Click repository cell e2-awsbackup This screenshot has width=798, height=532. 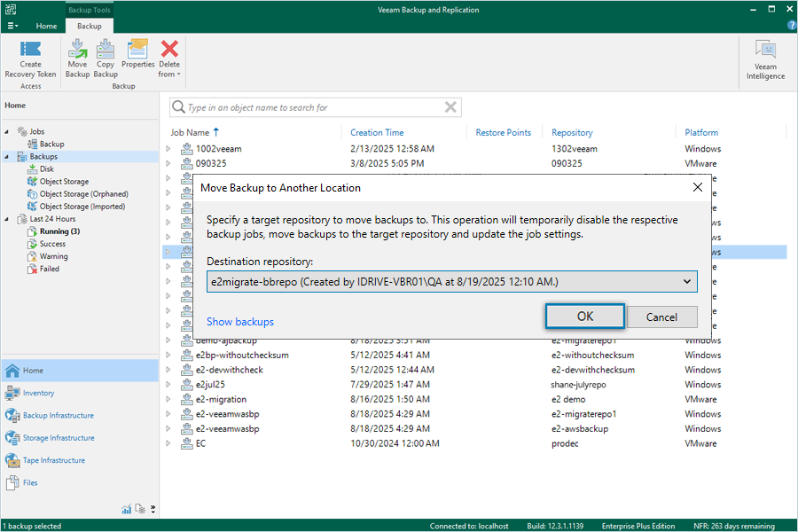click(580, 428)
